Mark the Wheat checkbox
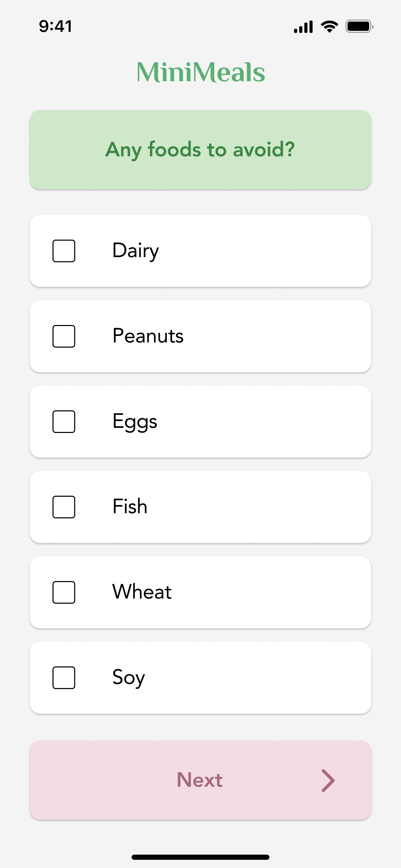This screenshot has height=868, width=401. tap(64, 592)
